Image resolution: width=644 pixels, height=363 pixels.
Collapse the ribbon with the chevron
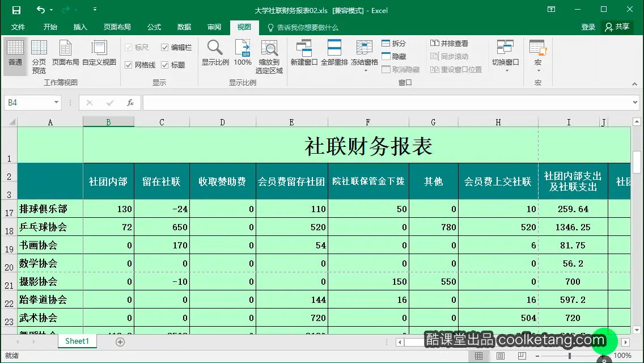coord(634,84)
